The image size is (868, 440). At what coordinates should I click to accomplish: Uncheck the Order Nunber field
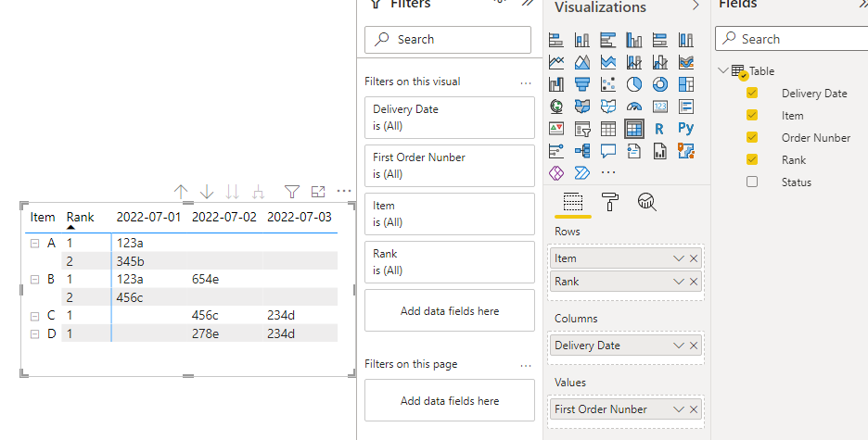point(752,137)
